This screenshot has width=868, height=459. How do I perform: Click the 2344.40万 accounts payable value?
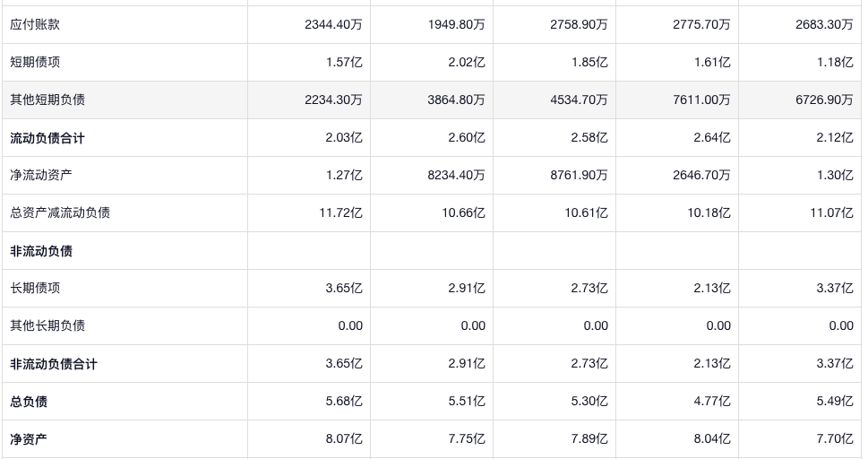(x=333, y=25)
